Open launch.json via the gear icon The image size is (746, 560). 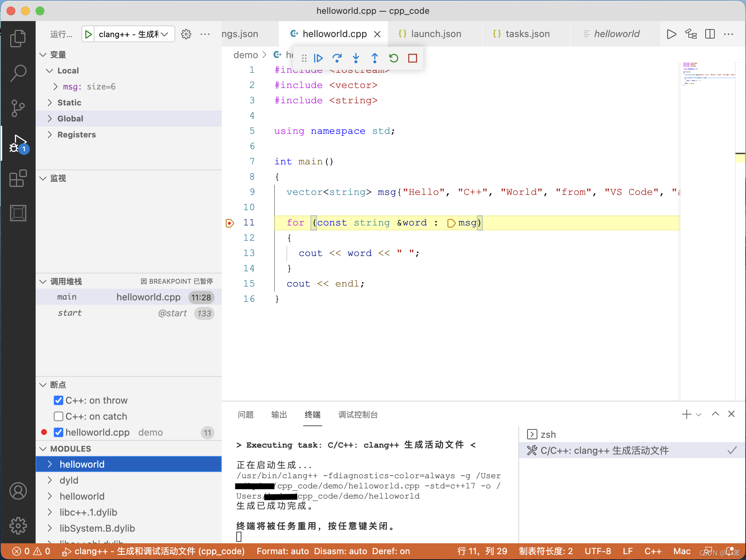(x=186, y=34)
